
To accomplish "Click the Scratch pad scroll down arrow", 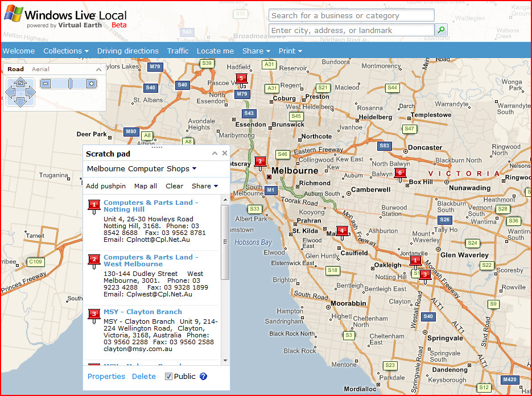I will [225, 361].
